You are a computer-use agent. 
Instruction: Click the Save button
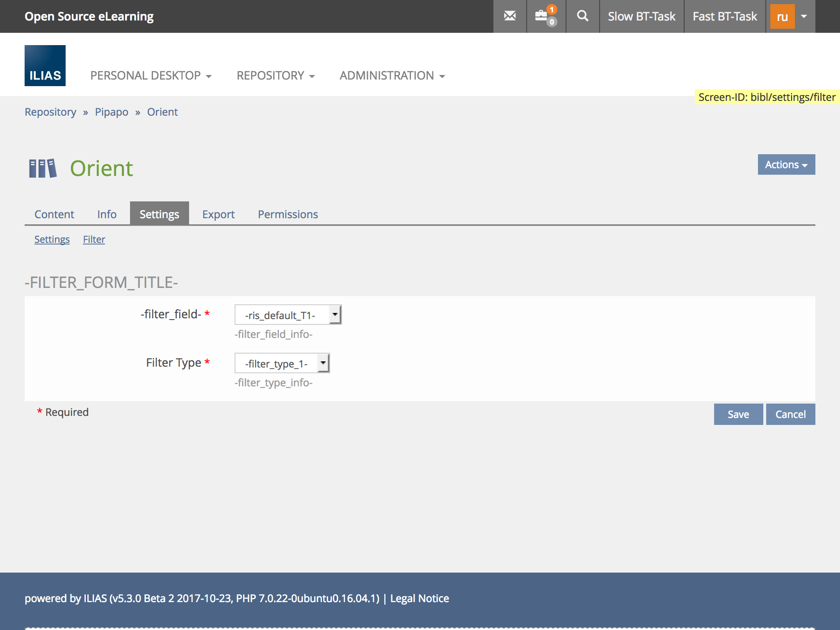coord(738,414)
